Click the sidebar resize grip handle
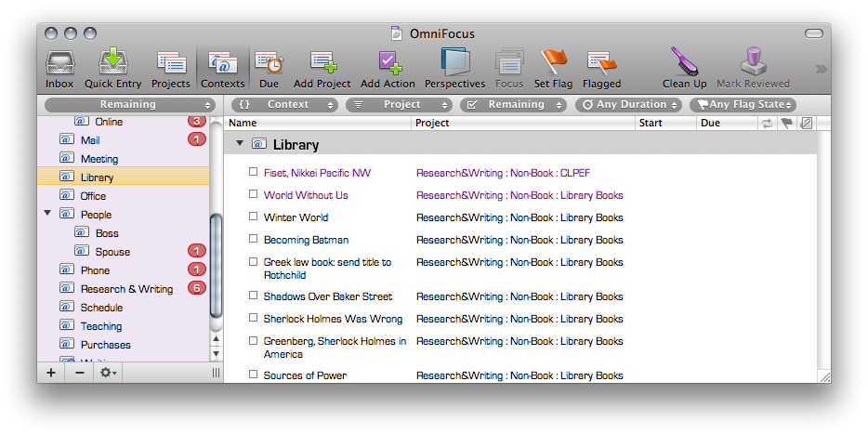This screenshot has width=868, height=434. coord(216,373)
